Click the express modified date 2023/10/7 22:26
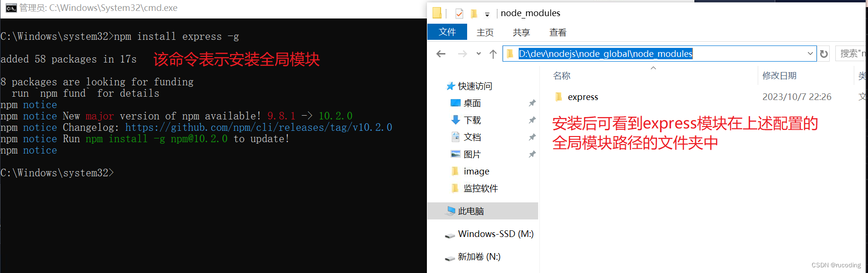 click(x=797, y=97)
